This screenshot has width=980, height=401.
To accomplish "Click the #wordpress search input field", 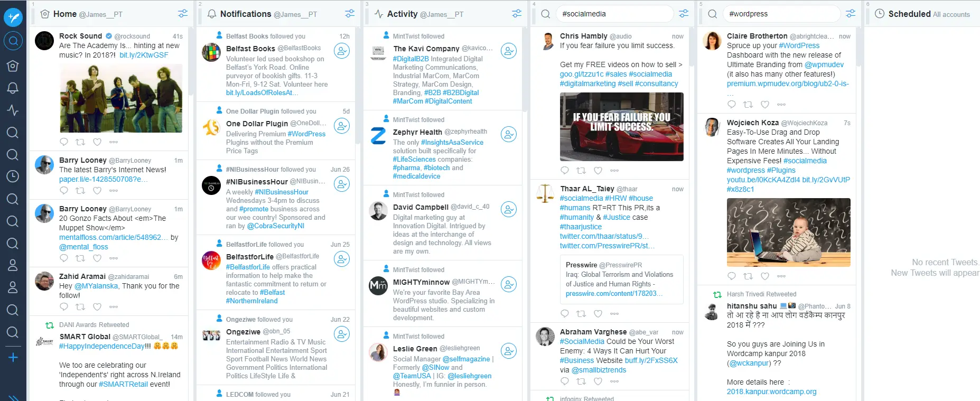I will pyautogui.click(x=782, y=14).
